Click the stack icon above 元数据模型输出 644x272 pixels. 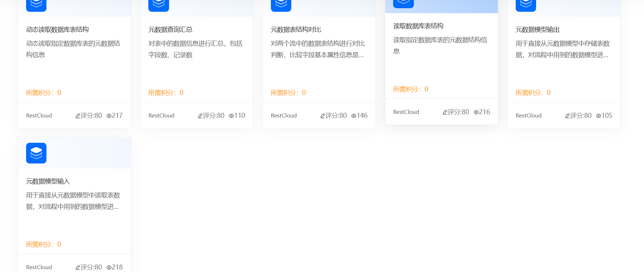(x=526, y=6)
